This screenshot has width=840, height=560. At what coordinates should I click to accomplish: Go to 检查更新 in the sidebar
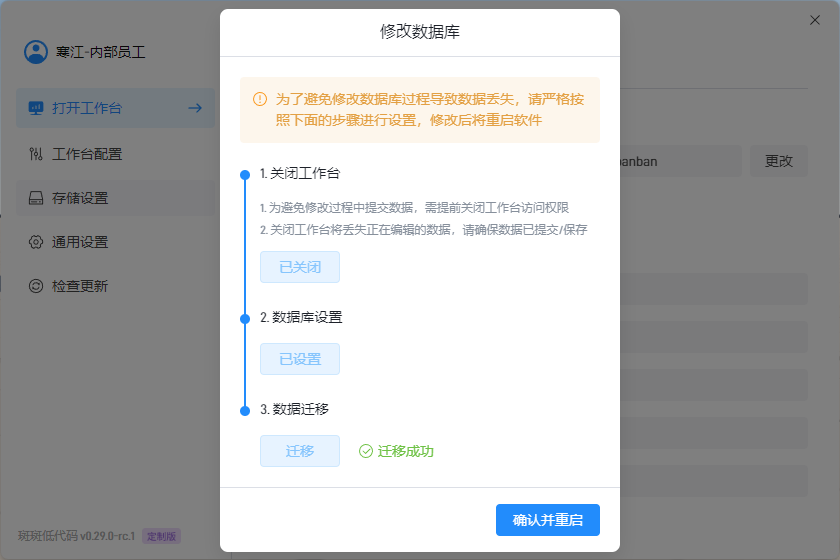pyautogui.click(x=80, y=286)
